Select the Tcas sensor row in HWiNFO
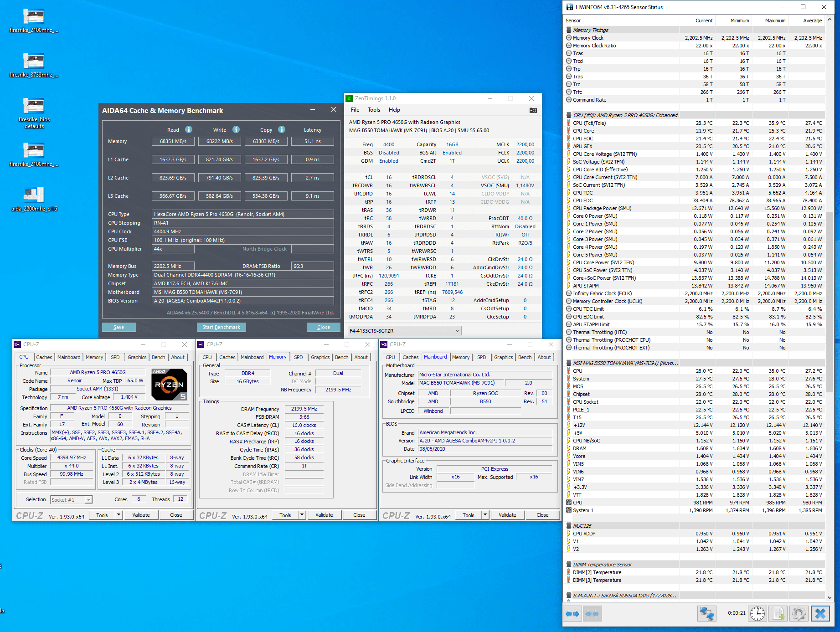Viewport: 840px width, 632px height. (695, 53)
